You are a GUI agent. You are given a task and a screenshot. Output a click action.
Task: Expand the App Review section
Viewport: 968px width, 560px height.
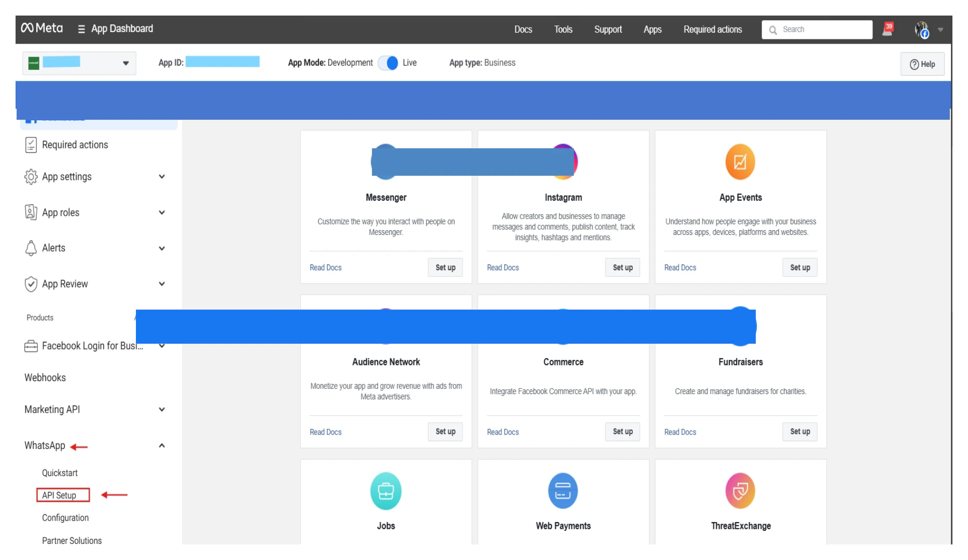162,284
